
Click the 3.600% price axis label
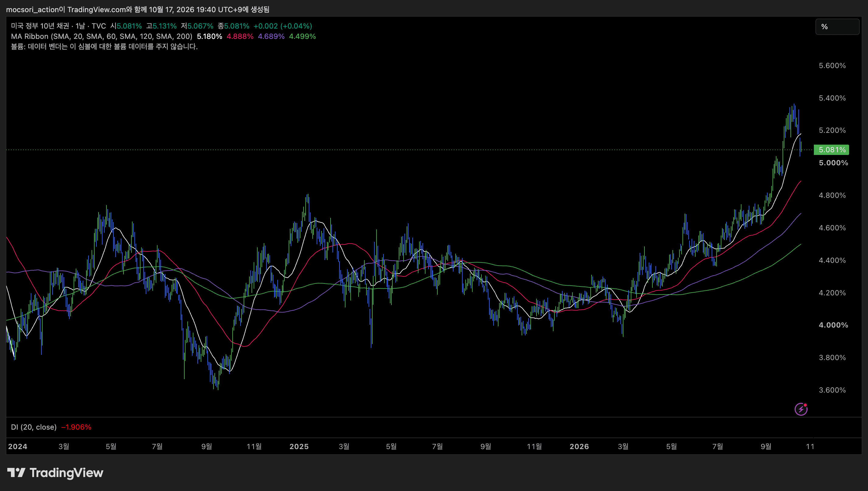tap(832, 390)
